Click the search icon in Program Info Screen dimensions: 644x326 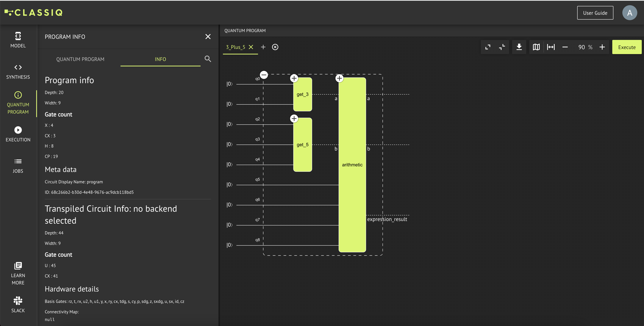tap(208, 59)
